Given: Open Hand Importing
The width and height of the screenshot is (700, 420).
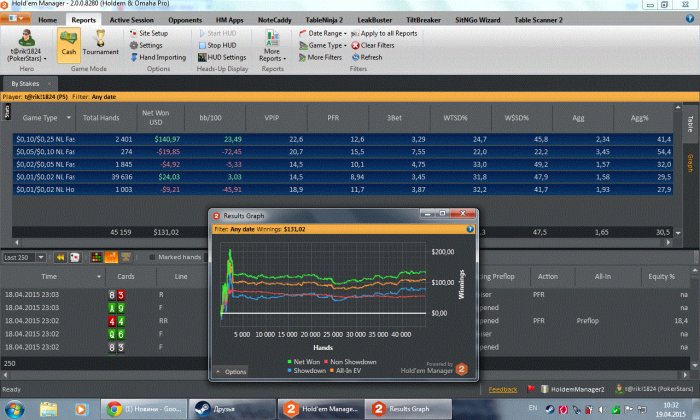Looking at the screenshot, I should click(x=158, y=58).
